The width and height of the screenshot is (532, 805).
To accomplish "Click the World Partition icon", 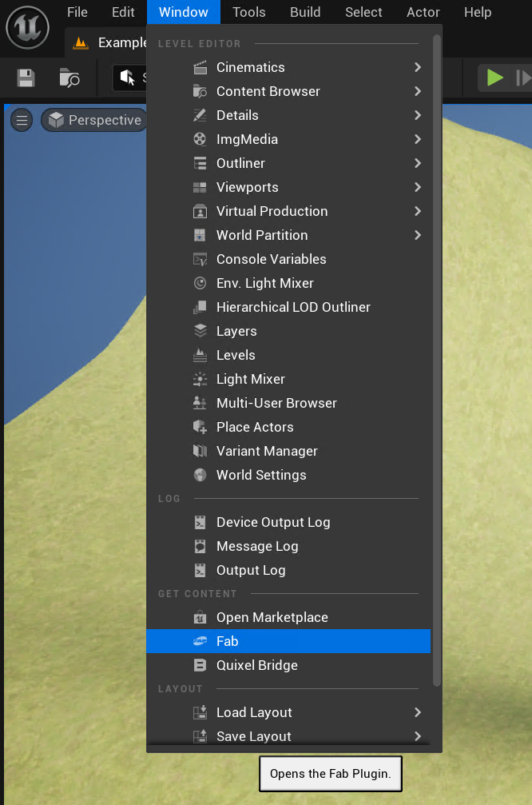I will point(200,235).
